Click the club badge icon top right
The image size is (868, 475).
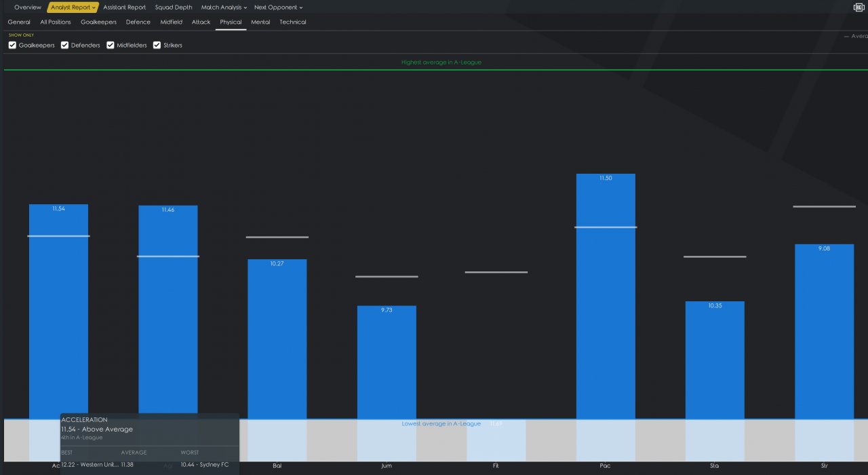(x=858, y=7)
